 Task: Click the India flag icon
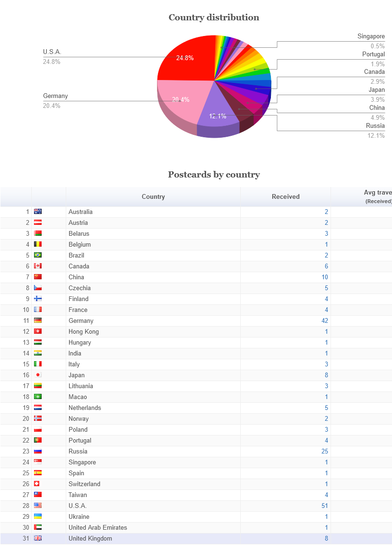pos(38,353)
